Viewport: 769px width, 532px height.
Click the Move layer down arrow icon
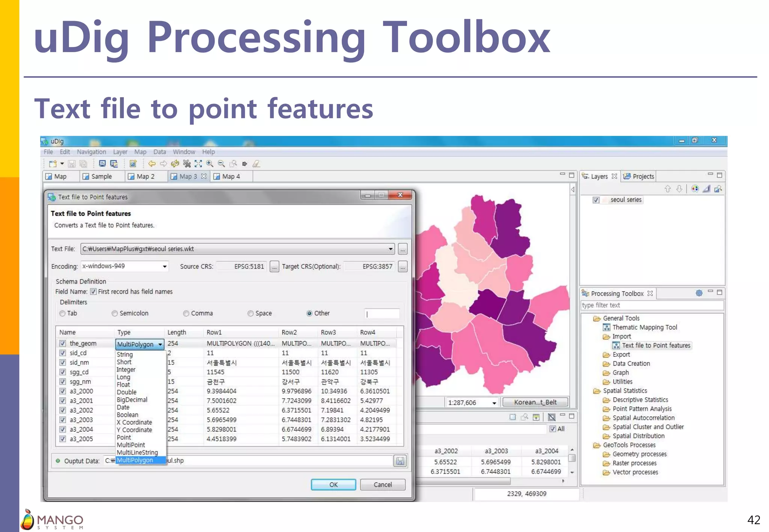[679, 189]
